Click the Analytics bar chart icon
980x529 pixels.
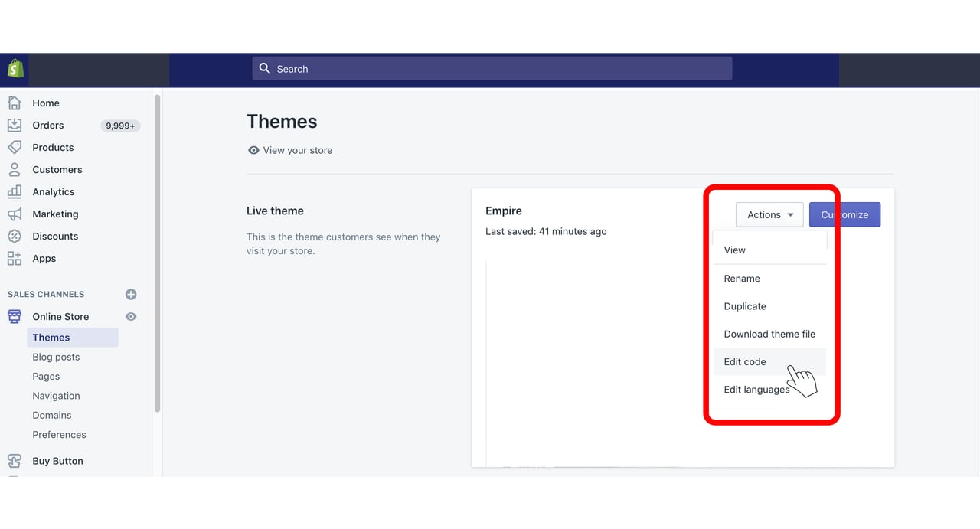coord(15,191)
